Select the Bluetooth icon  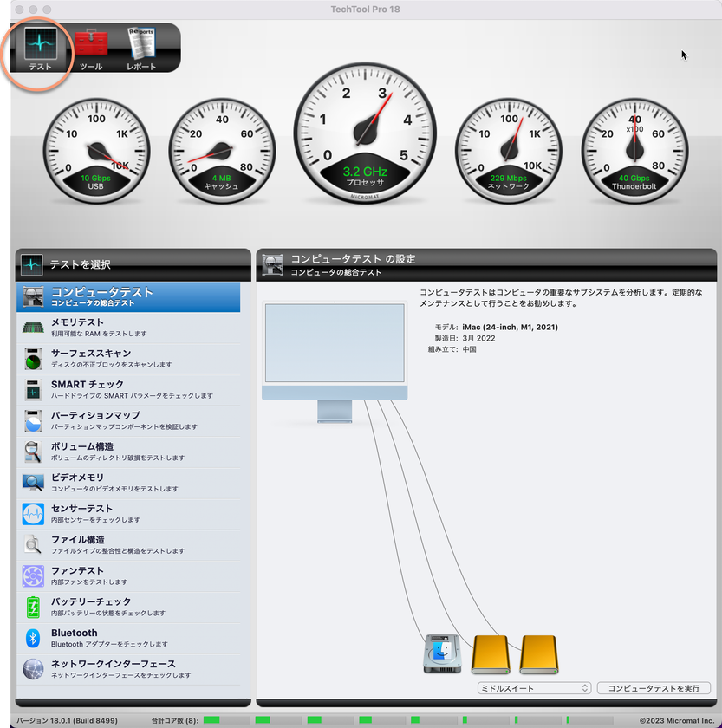pos(33,639)
